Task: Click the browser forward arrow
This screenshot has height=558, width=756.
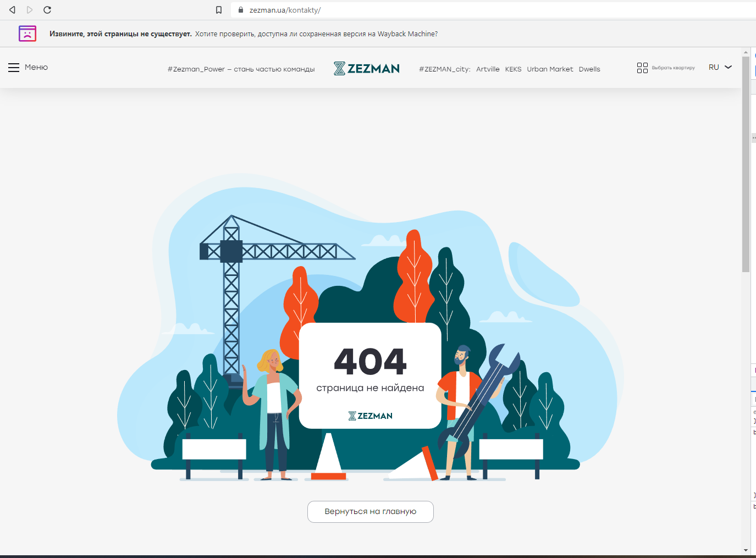Action: [x=30, y=10]
